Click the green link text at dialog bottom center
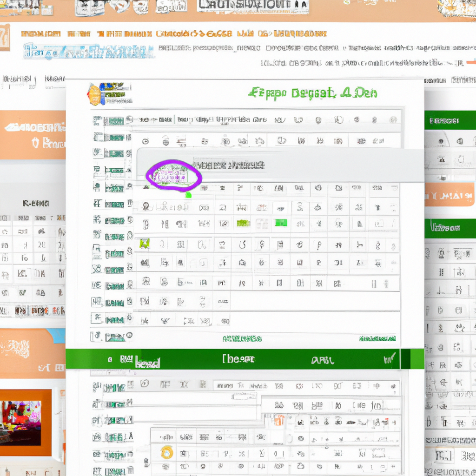 [242, 339]
